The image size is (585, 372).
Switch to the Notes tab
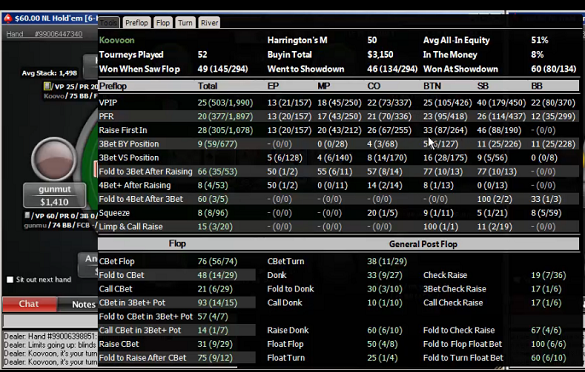click(84, 304)
